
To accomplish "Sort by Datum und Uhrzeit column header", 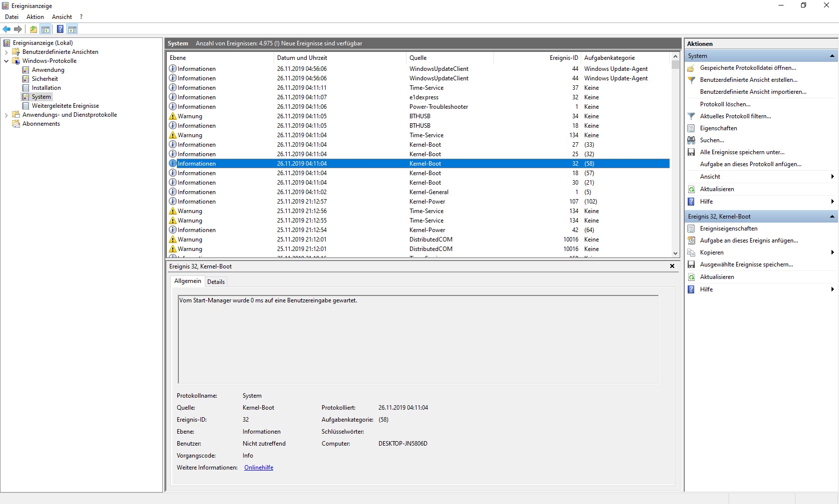I will 341,58.
